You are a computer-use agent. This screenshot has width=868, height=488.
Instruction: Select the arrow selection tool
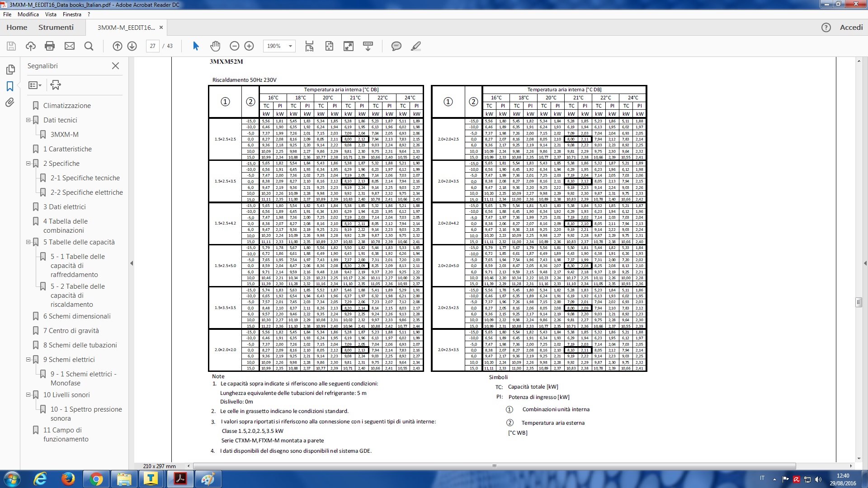196,46
